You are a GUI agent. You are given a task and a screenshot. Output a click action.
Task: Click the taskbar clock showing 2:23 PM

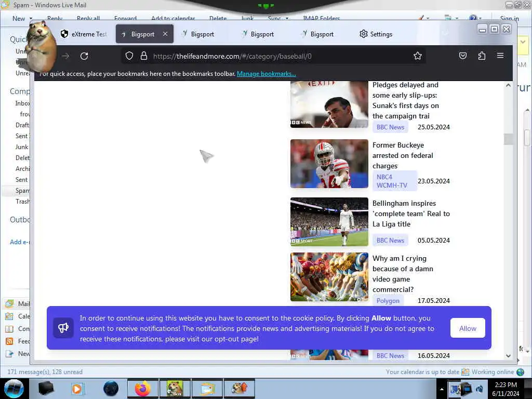click(x=506, y=389)
